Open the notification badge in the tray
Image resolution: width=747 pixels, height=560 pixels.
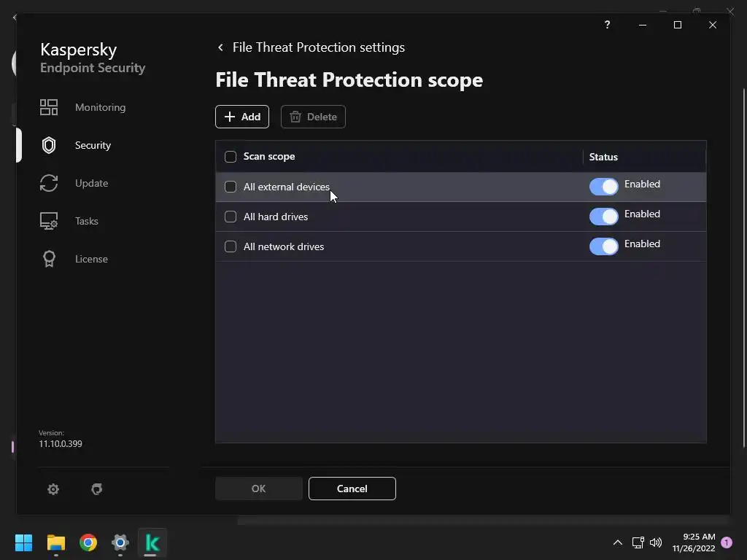click(727, 542)
